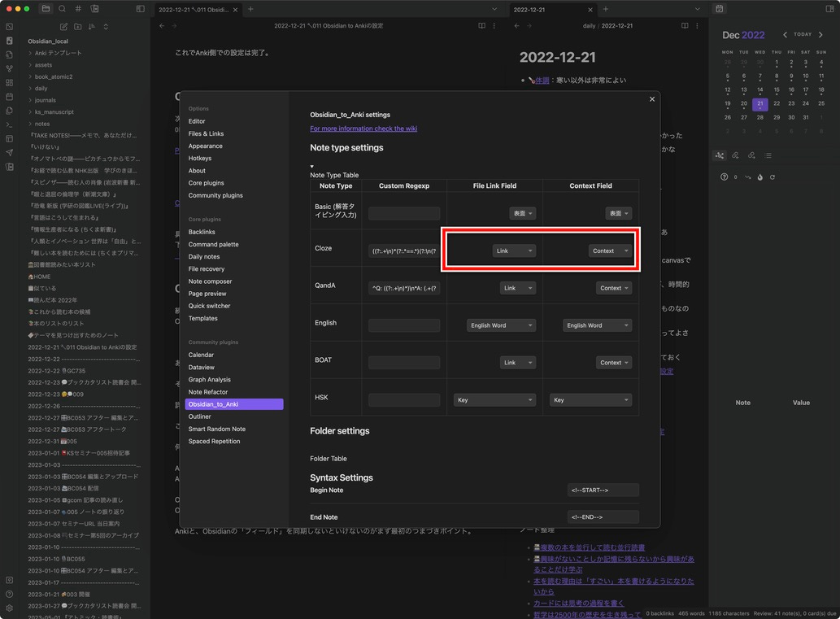
Task: Toggle reading view in the left note pane
Action: [481, 26]
